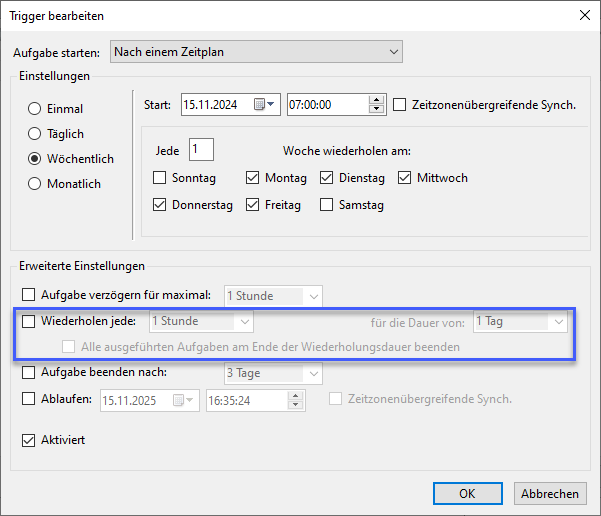Click the Ablaufen calendar picker icon
This screenshot has height=516, width=601.
[182, 400]
